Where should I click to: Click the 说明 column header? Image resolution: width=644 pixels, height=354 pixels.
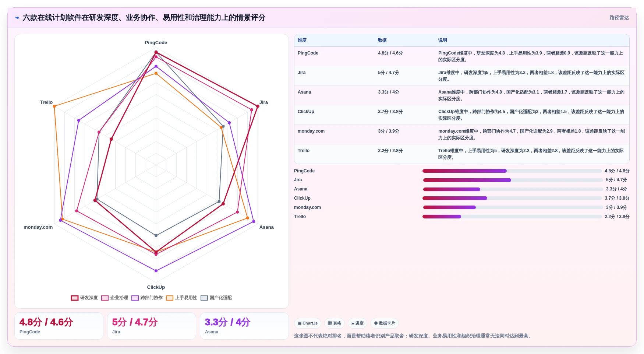point(443,40)
